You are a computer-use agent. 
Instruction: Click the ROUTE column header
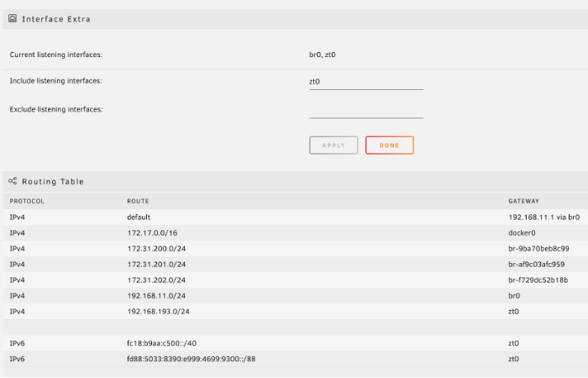pyautogui.click(x=138, y=202)
